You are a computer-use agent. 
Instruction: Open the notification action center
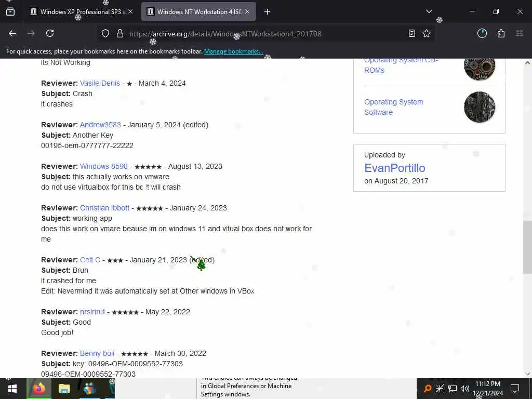click(515, 389)
